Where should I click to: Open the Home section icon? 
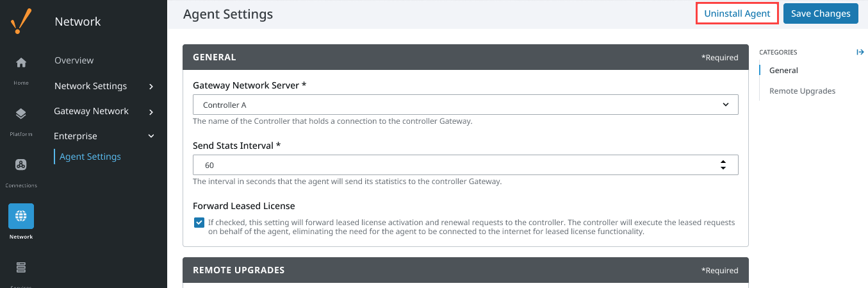(x=21, y=63)
